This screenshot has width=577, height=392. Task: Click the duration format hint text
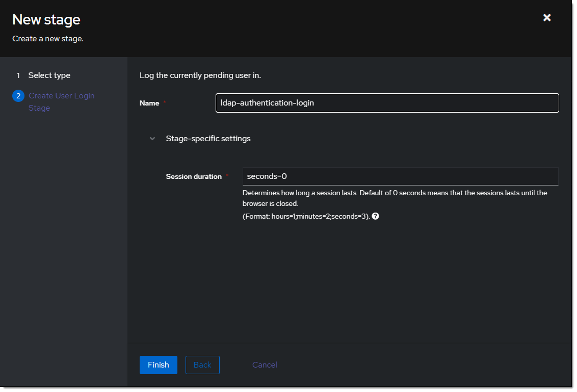(x=305, y=216)
